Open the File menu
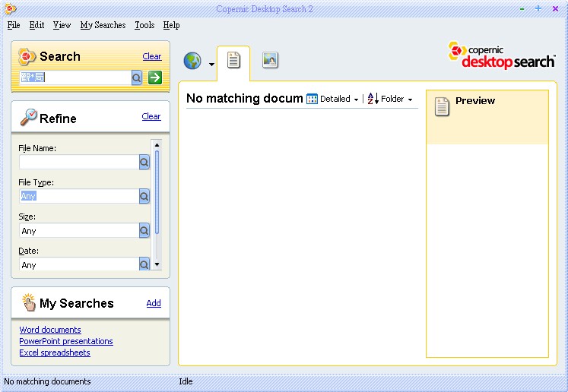The width and height of the screenshot is (568, 392). click(x=14, y=25)
